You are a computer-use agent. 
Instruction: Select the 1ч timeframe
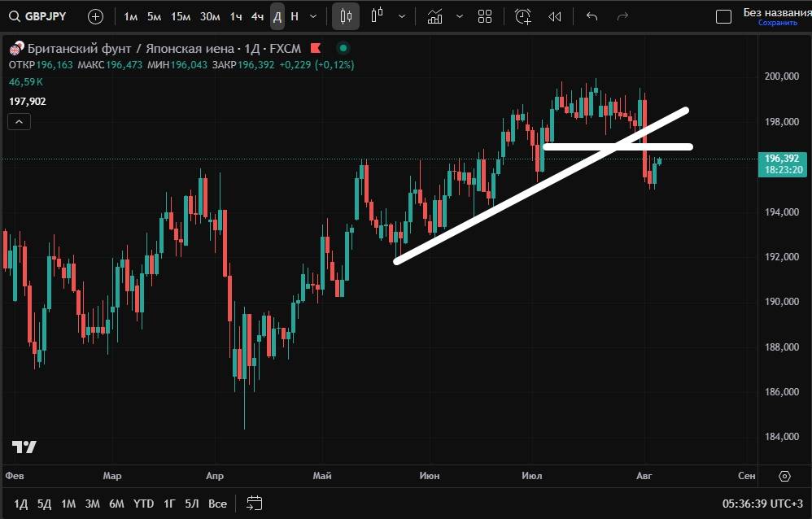pyautogui.click(x=235, y=16)
